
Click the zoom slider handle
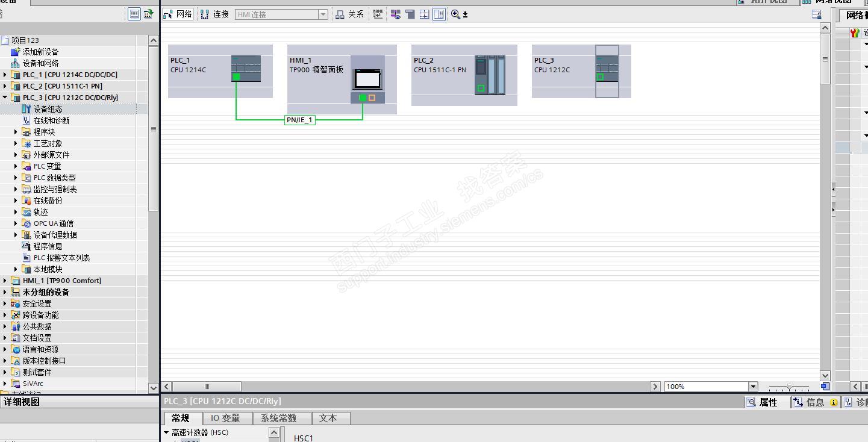coord(789,387)
